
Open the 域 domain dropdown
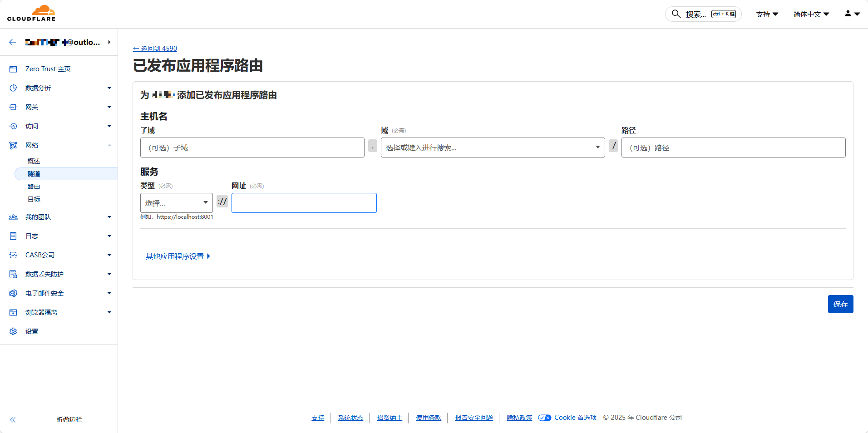pos(493,148)
